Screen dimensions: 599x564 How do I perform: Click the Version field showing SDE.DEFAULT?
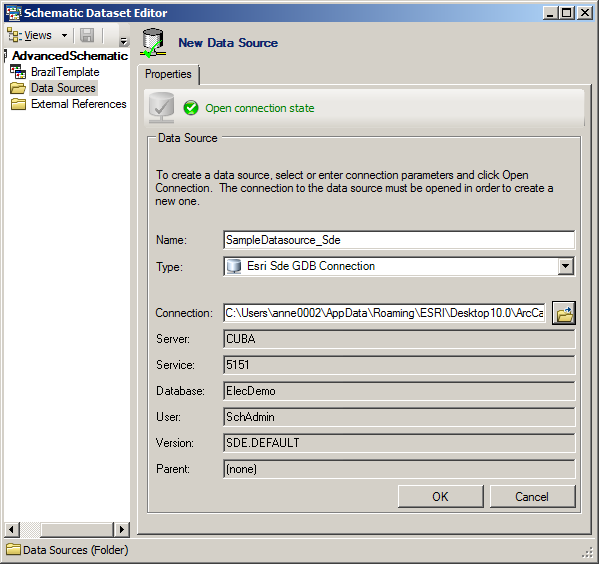(x=399, y=443)
